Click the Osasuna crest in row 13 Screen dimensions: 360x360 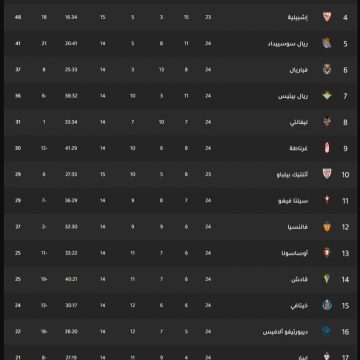click(x=327, y=253)
